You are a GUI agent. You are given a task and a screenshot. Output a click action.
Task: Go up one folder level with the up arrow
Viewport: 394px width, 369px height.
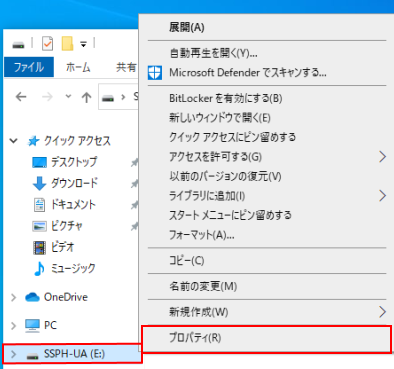tap(86, 97)
